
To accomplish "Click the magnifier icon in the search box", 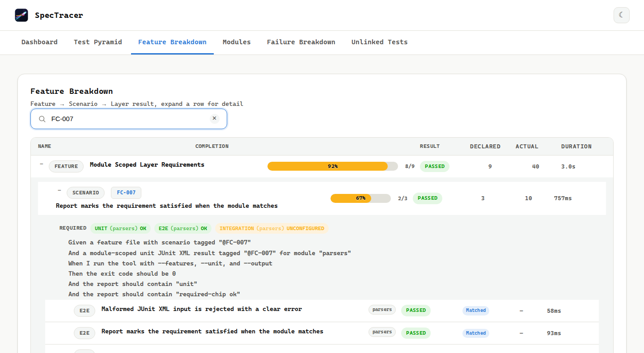I will point(42,119).
